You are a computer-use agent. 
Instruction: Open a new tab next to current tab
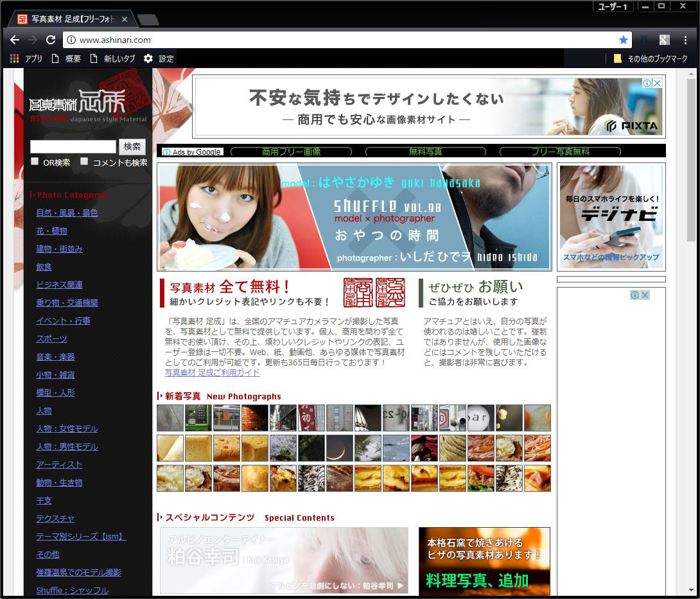pos(148,20)
